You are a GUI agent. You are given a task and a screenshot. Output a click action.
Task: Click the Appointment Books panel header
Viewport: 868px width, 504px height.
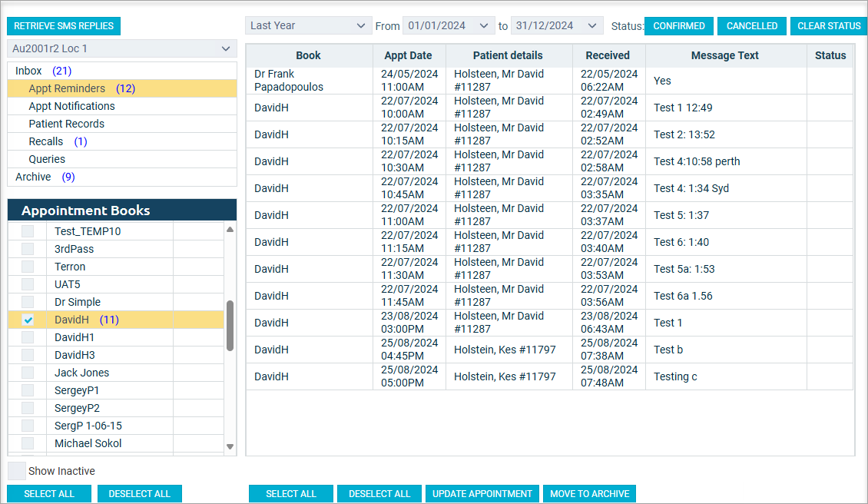(x=122, y=211)
